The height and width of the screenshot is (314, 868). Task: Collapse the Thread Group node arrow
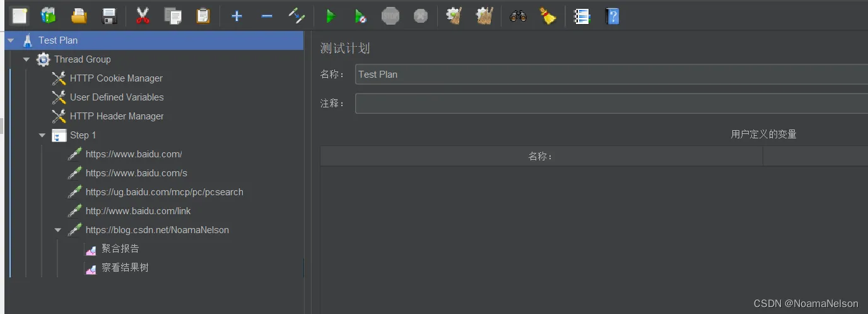coord(26,59)
